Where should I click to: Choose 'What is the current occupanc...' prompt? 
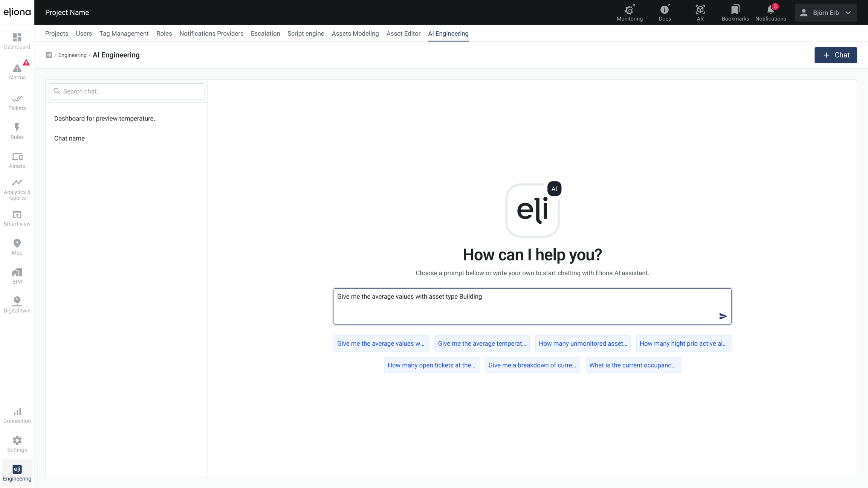tap(633, 365)
